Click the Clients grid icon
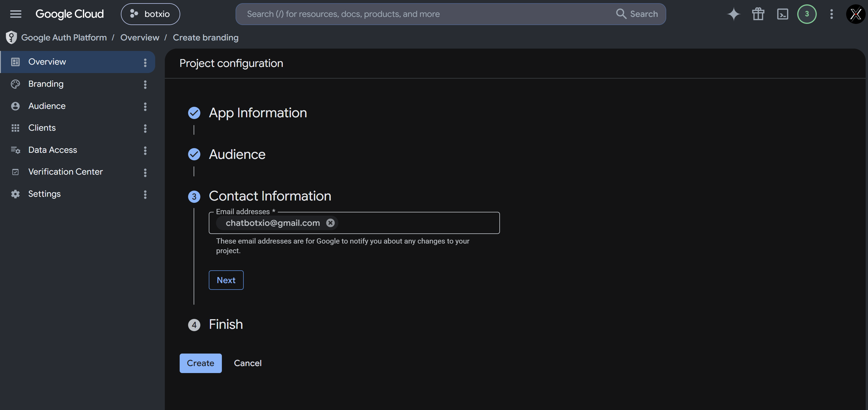 pyautogui.click(x=15, y=128)
